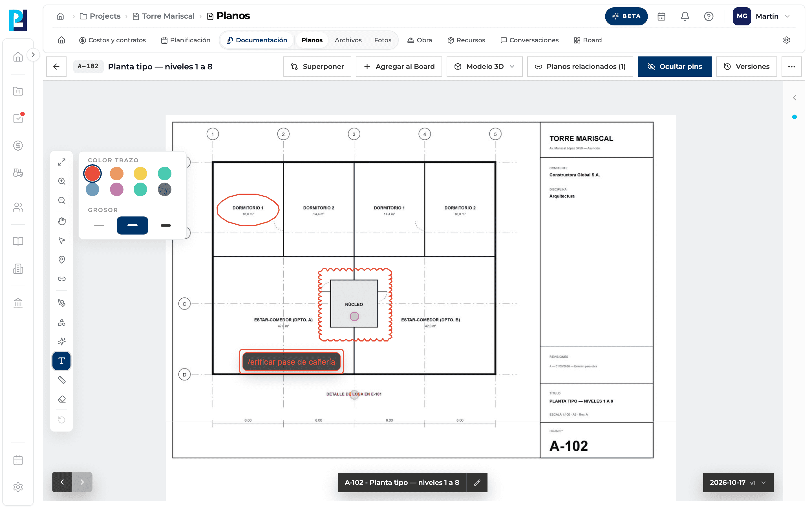Select thick stroke thickness
The height and width of the screenshot is (508, 812).
[166, 225]
